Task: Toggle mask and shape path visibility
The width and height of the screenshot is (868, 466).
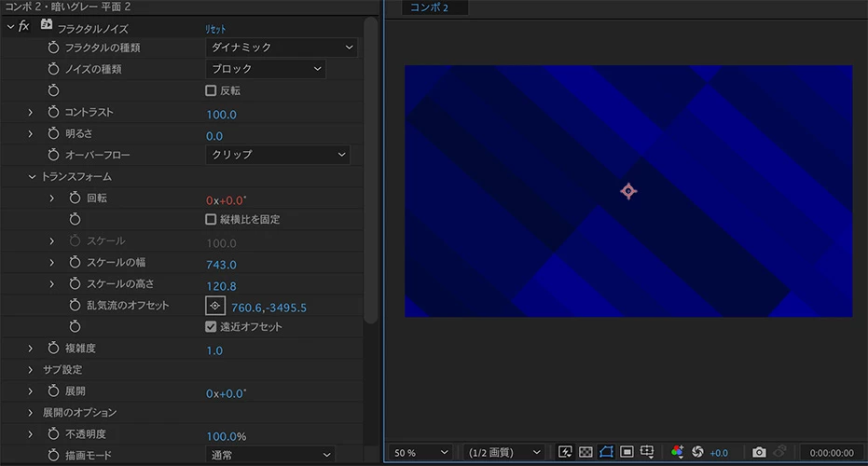Action: coord(606,452)
